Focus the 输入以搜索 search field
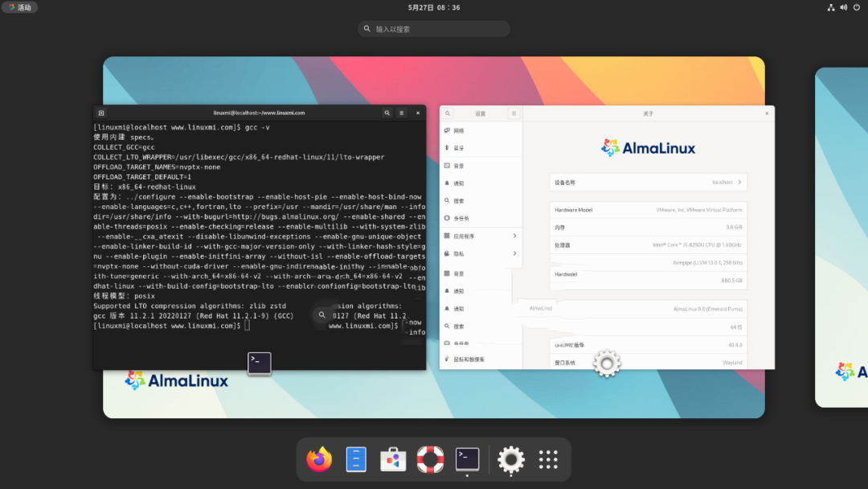868x489 pixels. pos(434,29)
